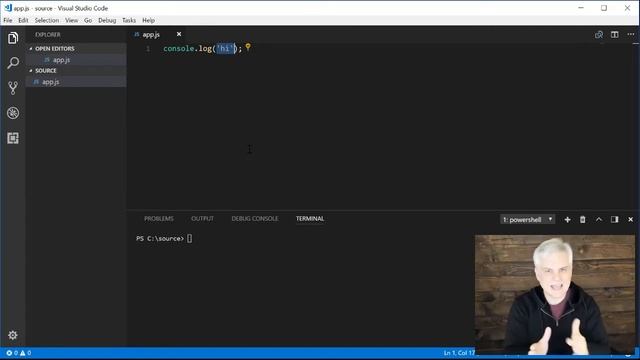Close the terminal panel
This screenshot has width=640, height=360.
631,220
